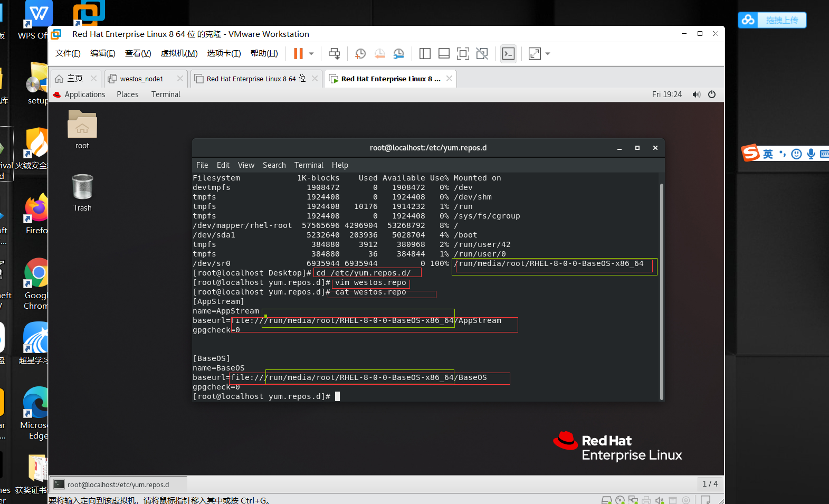Screen dimensions: 829x504
Task: Click the sound card status icon
Action: click(660, 500)
